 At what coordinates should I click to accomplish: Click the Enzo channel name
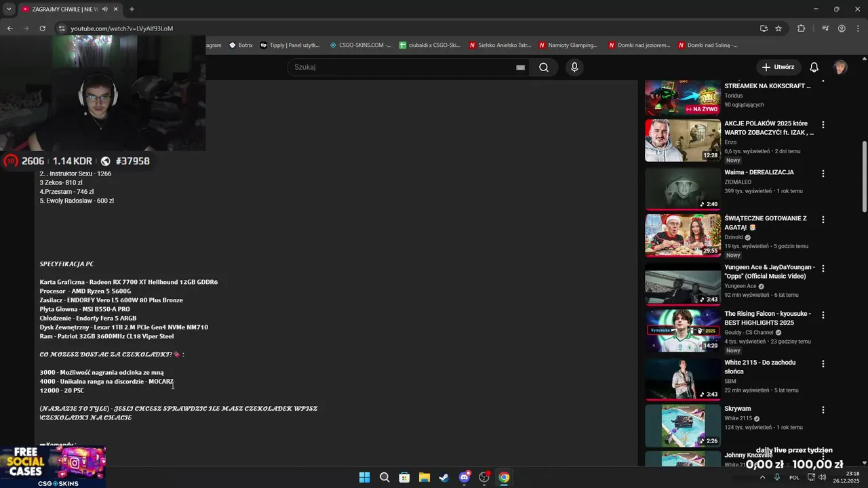[x=730, y=142]
